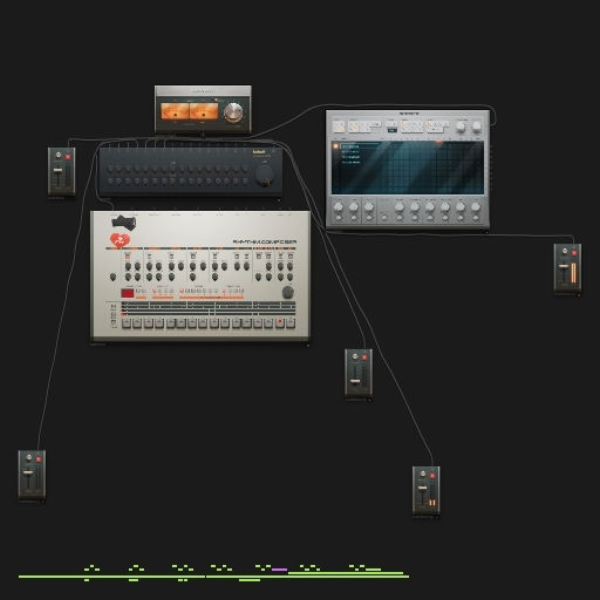Move the fader on the bottom-left channel strip

28,473
